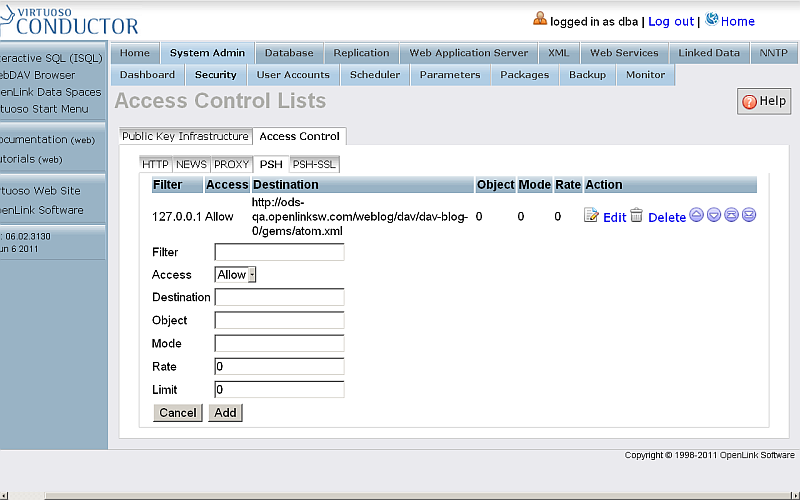800x500 pixels.
Task: Move rule to top icon
Action: [731, 215]
